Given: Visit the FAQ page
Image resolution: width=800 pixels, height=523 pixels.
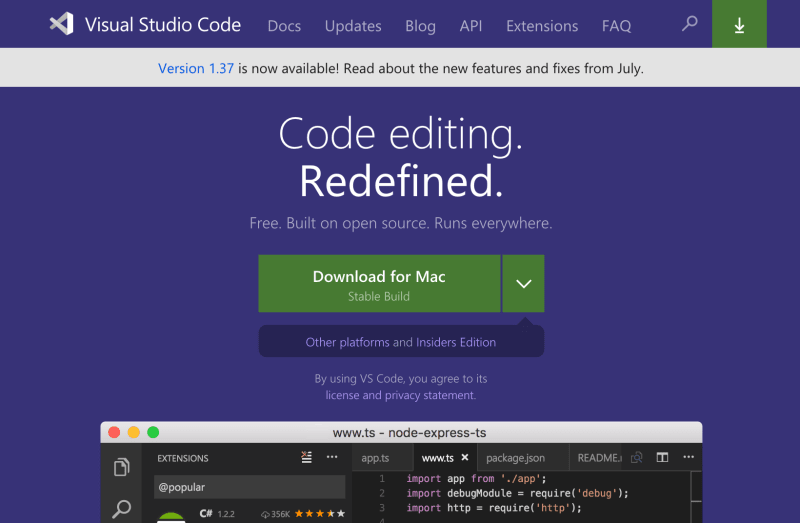Looking at the screenshot, I should click(x=616, y=26).
